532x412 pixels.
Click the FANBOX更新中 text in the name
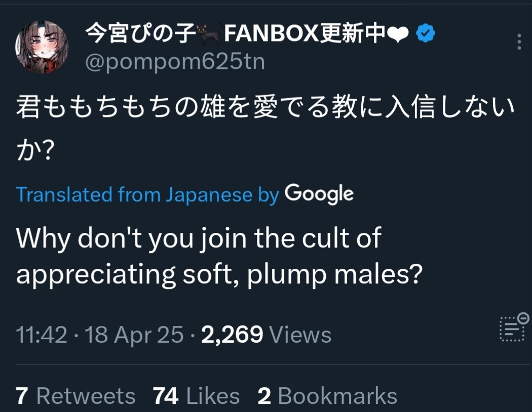tap(304, 34)
